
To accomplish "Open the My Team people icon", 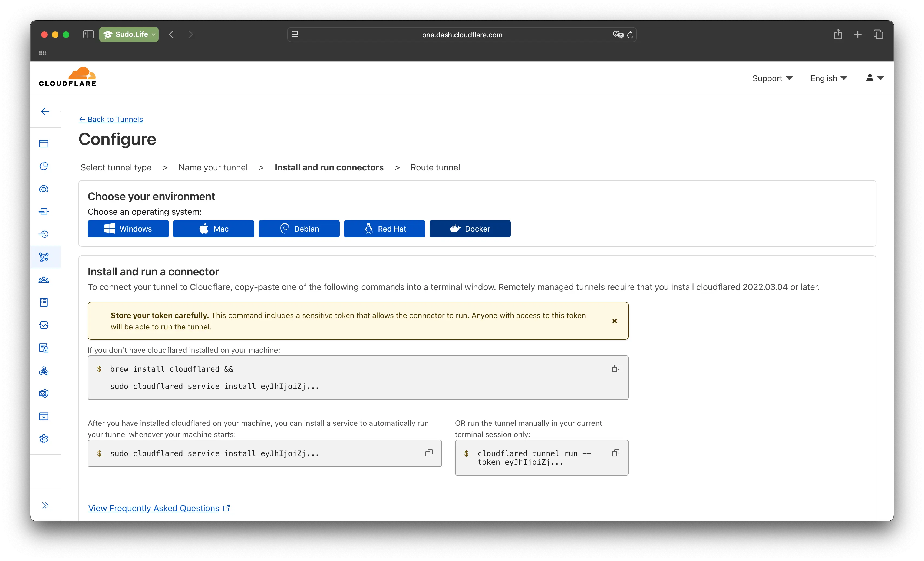I will (44, 279).
